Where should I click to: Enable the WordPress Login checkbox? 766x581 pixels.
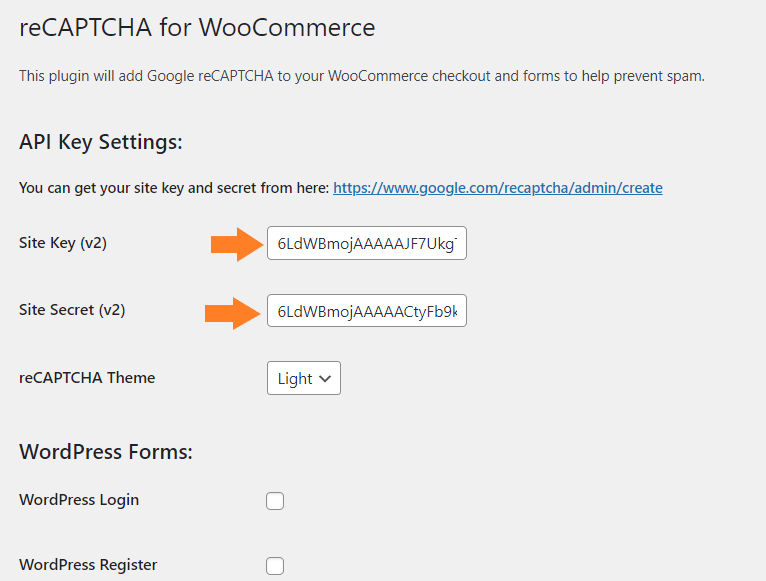pos(275,501)
